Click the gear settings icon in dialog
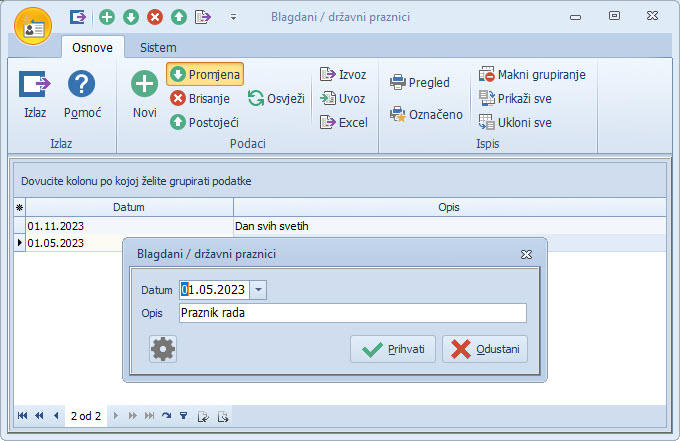Viewport: 680px width, 441px height. (x=163, y=348)
